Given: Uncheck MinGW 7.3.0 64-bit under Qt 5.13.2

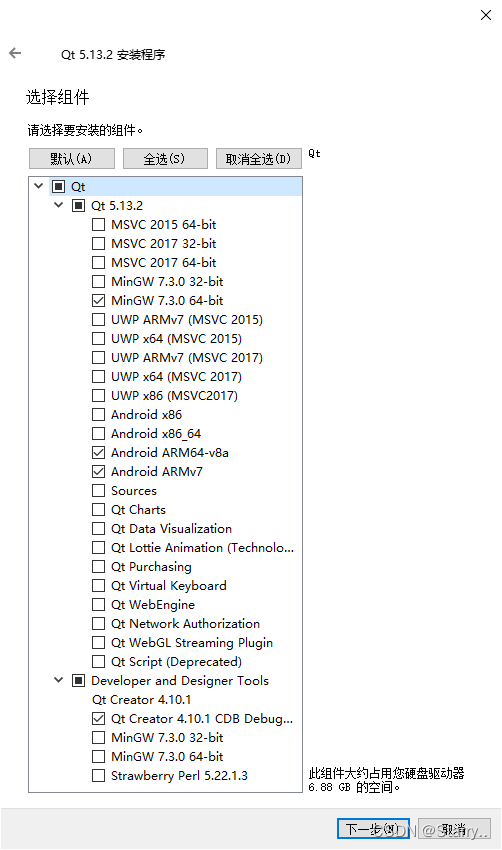Looking at the screenshot, I should point(98,300).
